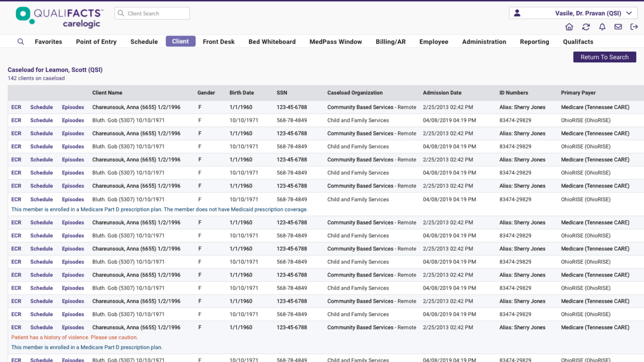Viewport: 644px width, 362px height.
Task: Click the Caseload Organization column header
Action: (355, 93)
